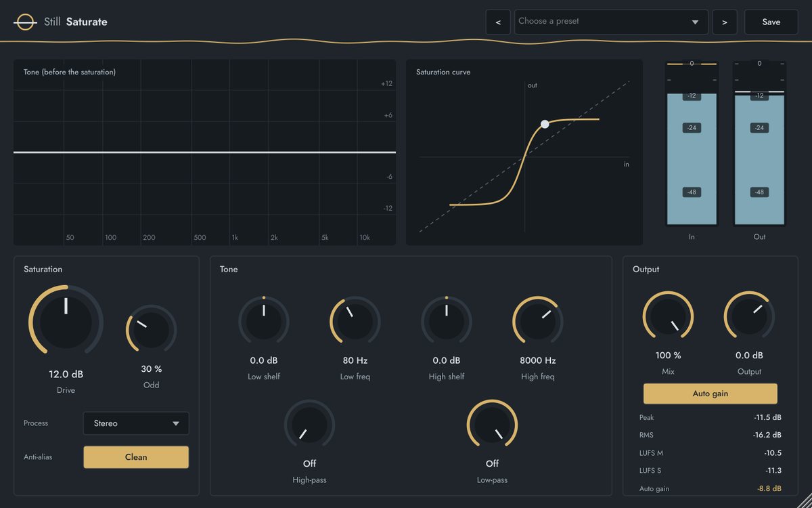Click the -24 marker on In meter

pos(692,128)
